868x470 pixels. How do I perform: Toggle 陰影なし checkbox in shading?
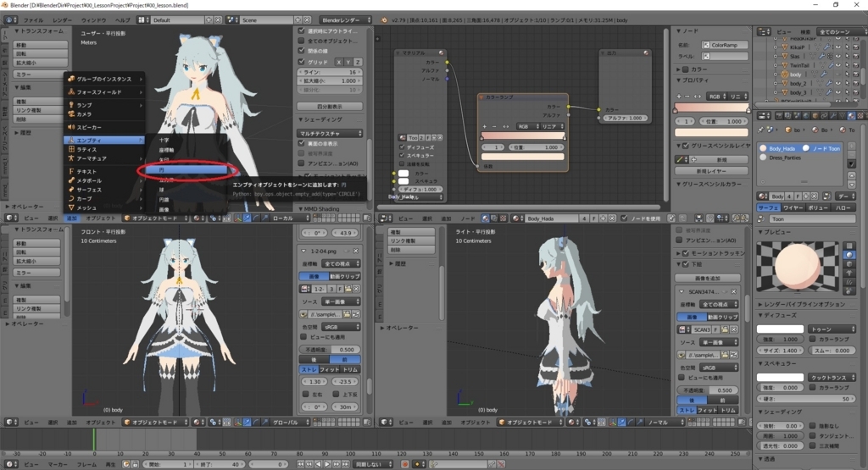coord(813,426)
